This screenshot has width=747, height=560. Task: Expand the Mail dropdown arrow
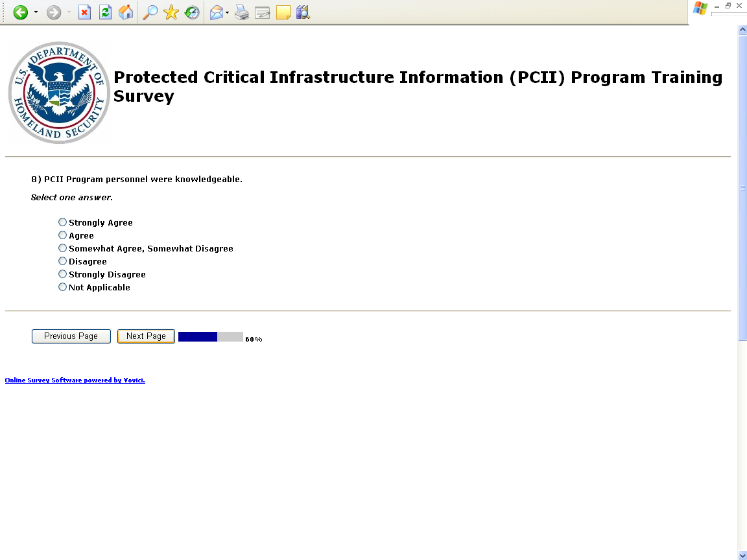[227, 12]
